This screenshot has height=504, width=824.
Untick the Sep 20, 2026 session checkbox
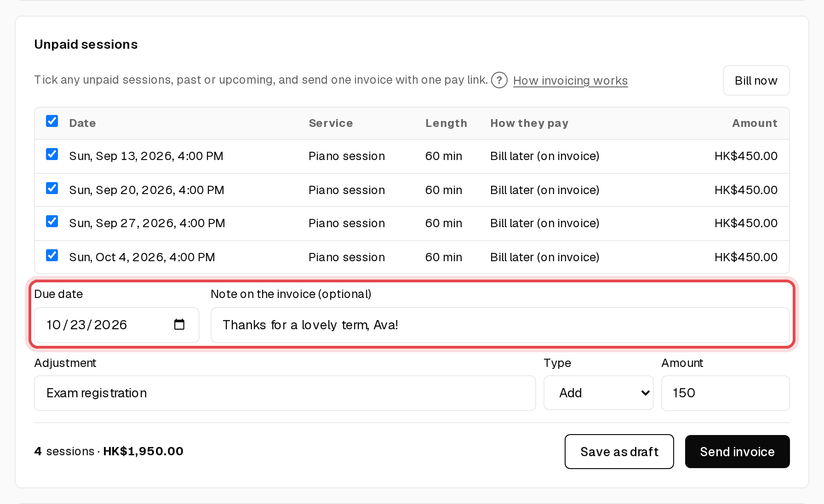[52, 188]
